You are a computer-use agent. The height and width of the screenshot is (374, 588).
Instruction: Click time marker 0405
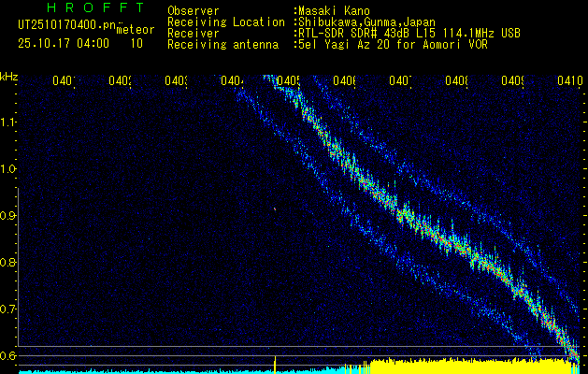click(288, 80)
